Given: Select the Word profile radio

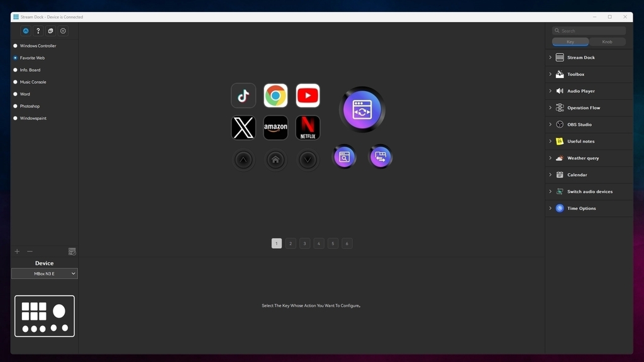Looking at the screenshot, I should pos(16,94).
